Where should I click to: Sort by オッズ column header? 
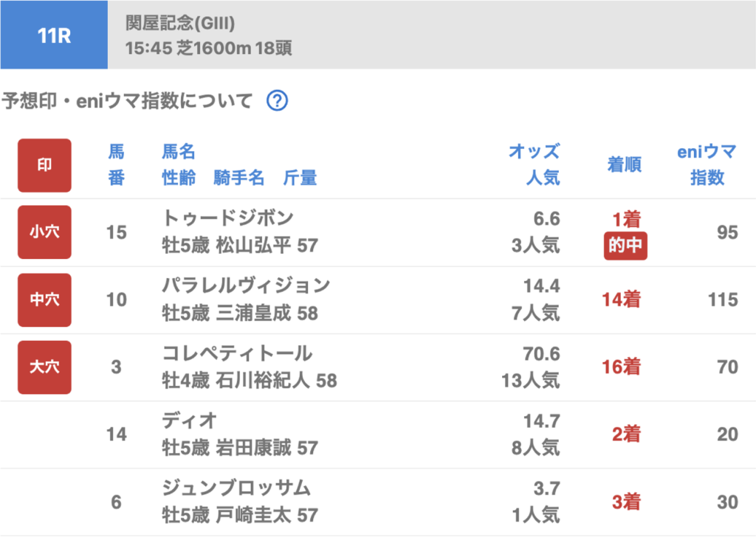coord(534,152)
